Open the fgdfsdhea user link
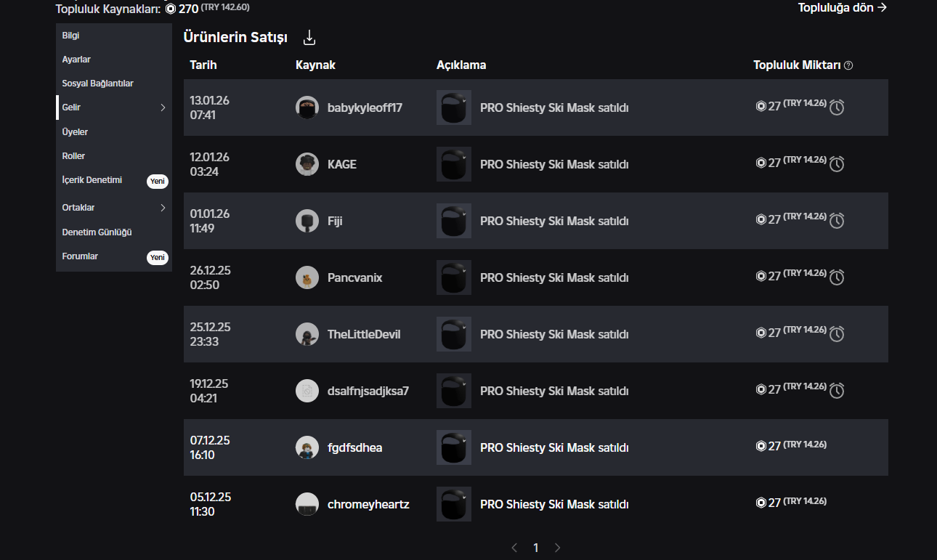Screen dimensions: 937x560 354,447
